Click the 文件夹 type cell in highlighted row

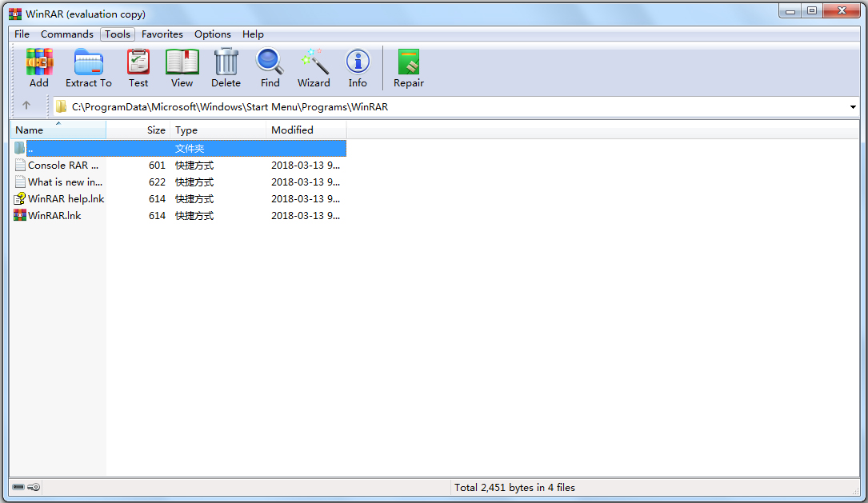[190, 148]
